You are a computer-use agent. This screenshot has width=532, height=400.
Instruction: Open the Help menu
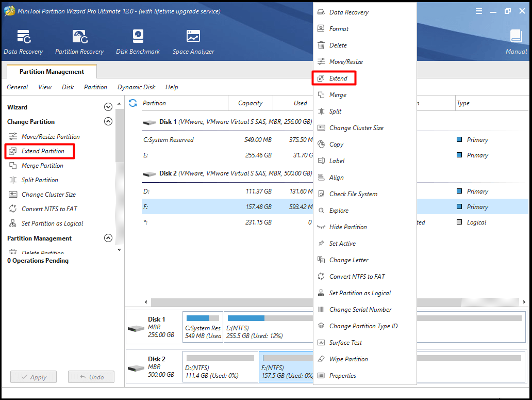tap(172, 87)
